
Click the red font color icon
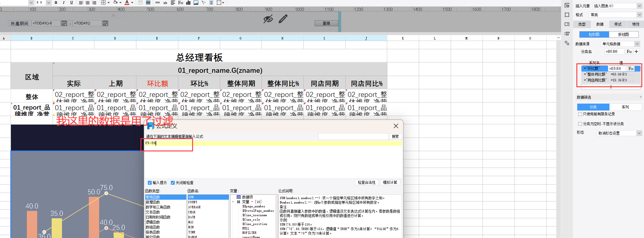pyautogui.click(x=127, y=3)
